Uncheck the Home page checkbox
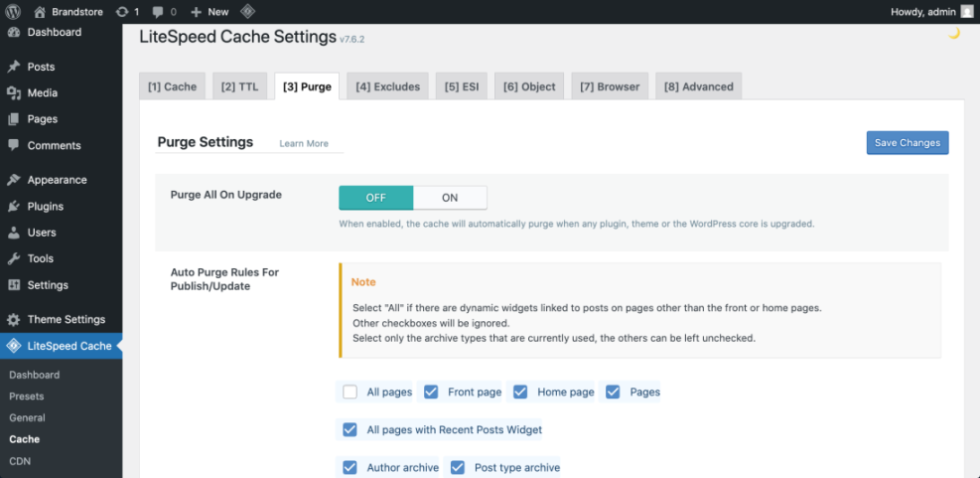 coord(520,393)
